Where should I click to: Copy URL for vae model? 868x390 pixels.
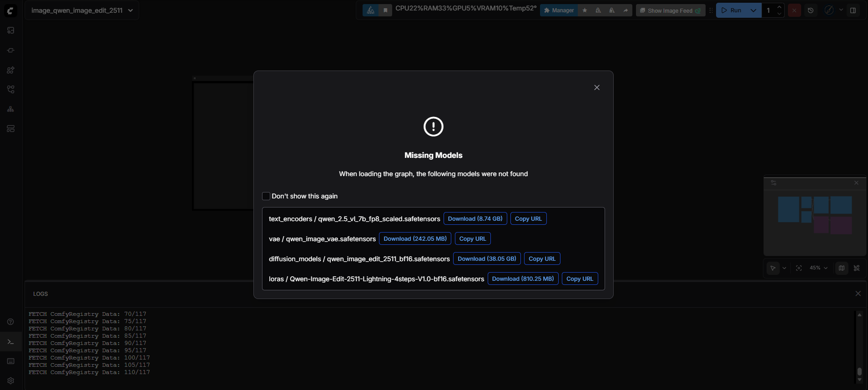coord(473,239)
